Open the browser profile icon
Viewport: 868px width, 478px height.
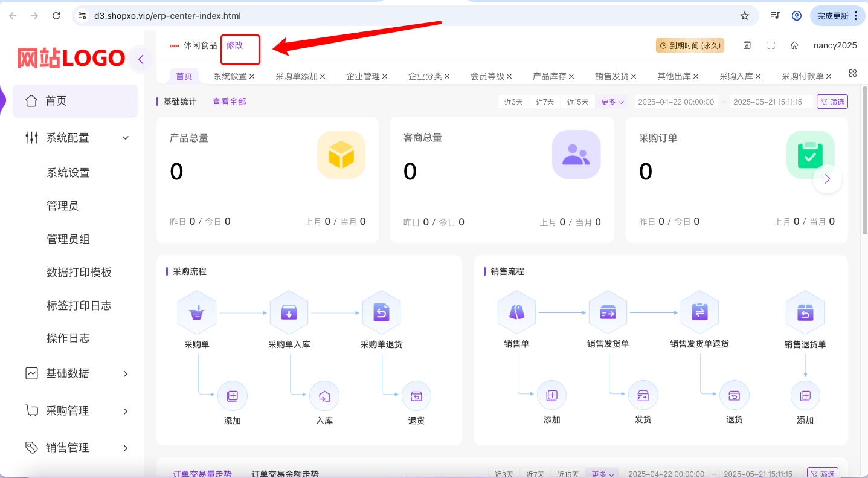coord(797,16)
